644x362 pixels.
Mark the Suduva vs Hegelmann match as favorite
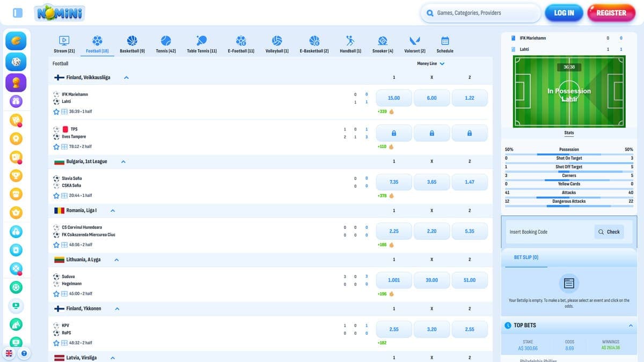point(56,294)
